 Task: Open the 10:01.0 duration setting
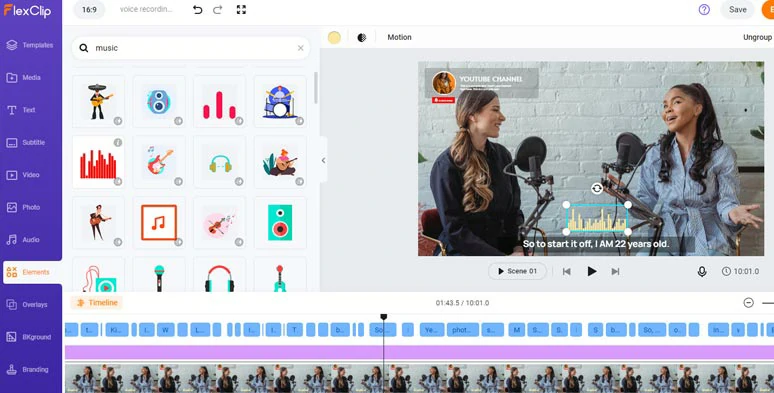click(740, 272)
